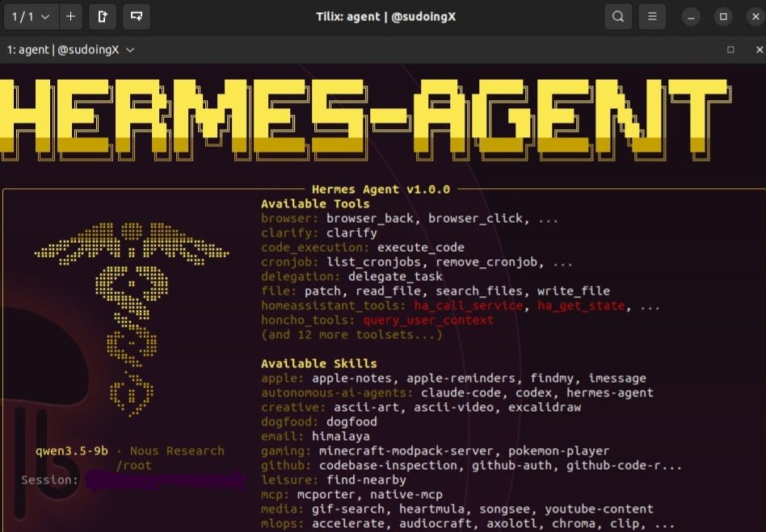This screenshot has width=766, height=532.
Task: Minimize the Tilix window
Action: [x=691, y=17]
